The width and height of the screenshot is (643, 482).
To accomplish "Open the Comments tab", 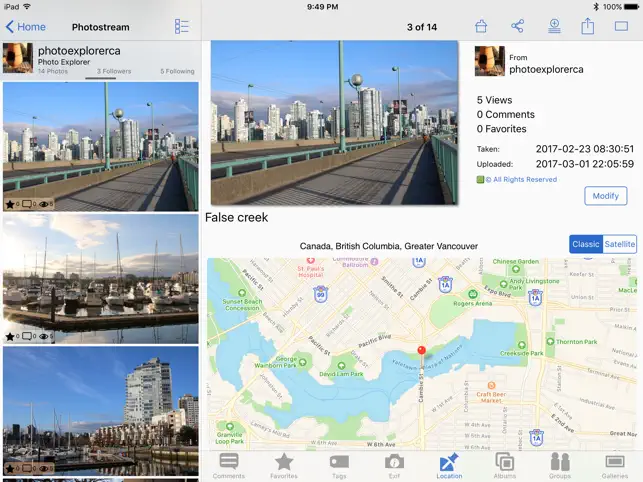I will point(228,466).
